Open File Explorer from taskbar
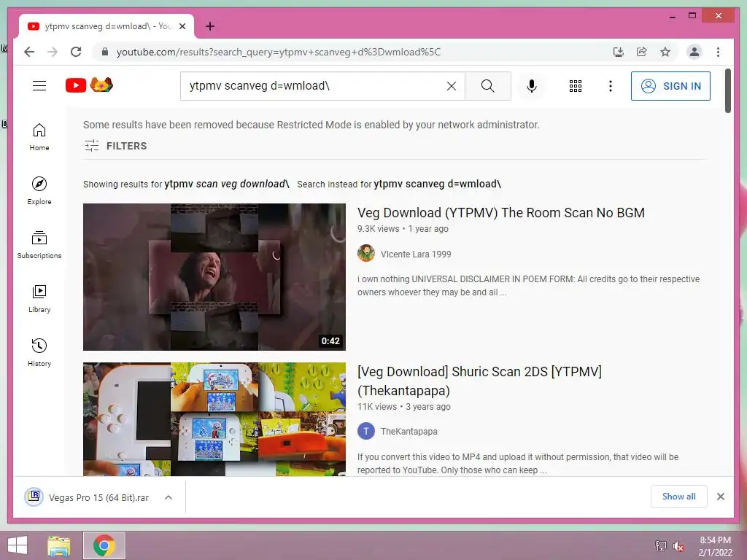Viewport: 747px width, 560px height. click(59, 545)
